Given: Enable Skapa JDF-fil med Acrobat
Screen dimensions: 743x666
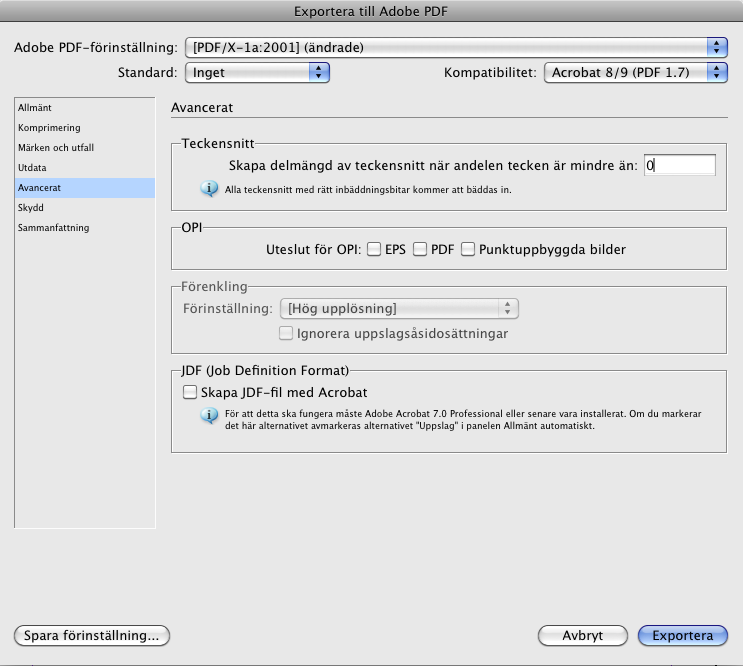Looking at the screenshot, I should tap(190, 392).
